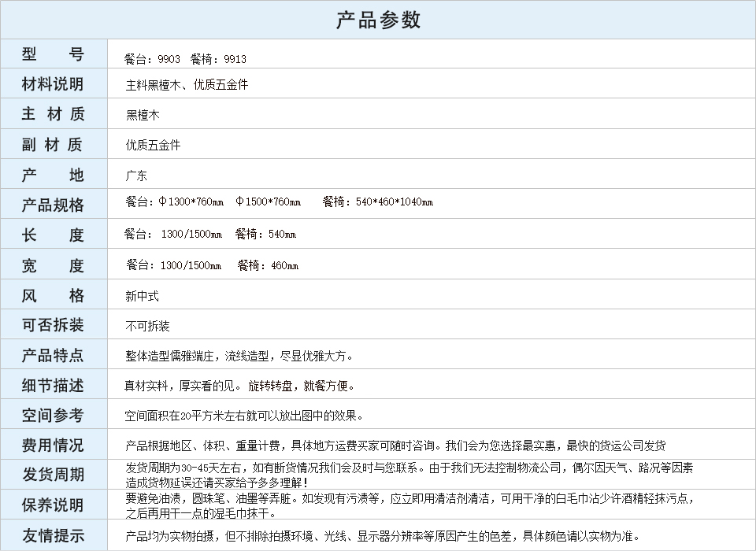Click the width value 餐椅：460mm

click(268, 265)
